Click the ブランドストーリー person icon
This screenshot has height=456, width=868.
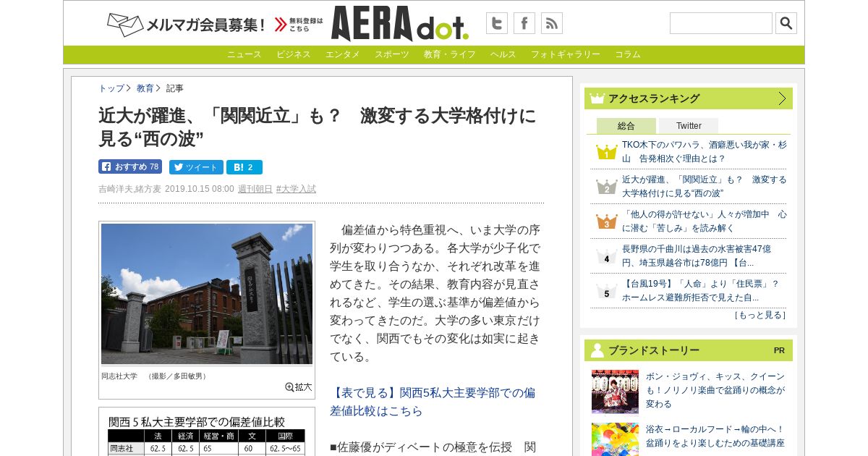coord(597,350)
